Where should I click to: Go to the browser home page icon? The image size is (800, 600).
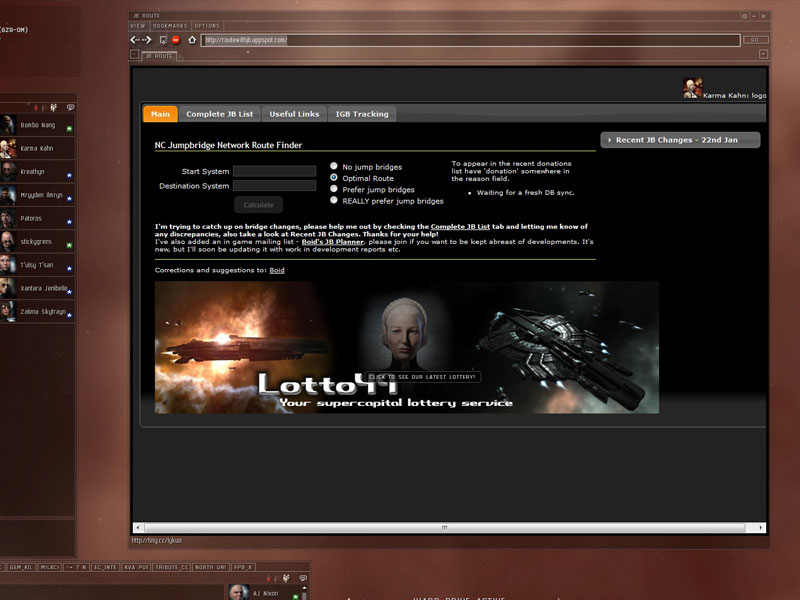[192, 40]
